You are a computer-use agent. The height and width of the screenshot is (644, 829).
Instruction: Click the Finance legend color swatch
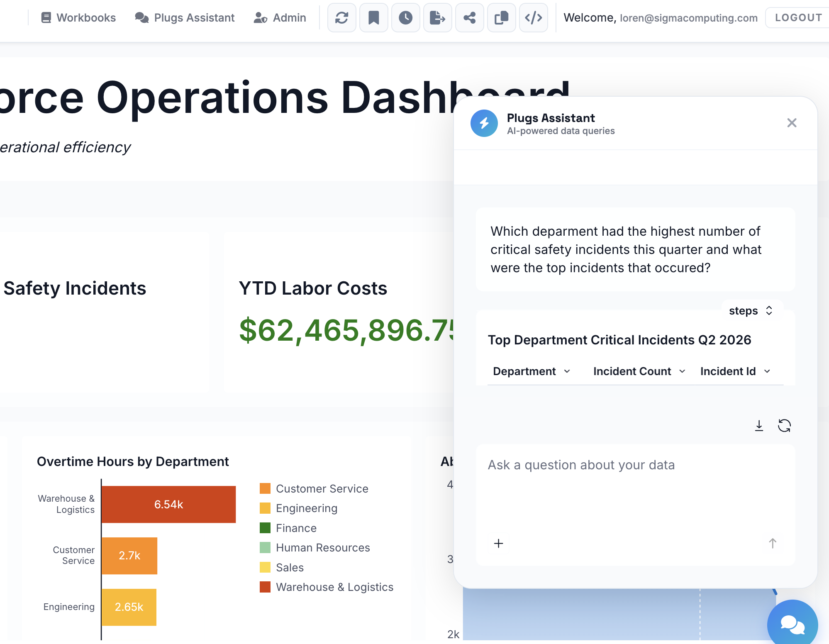point(265,528)
